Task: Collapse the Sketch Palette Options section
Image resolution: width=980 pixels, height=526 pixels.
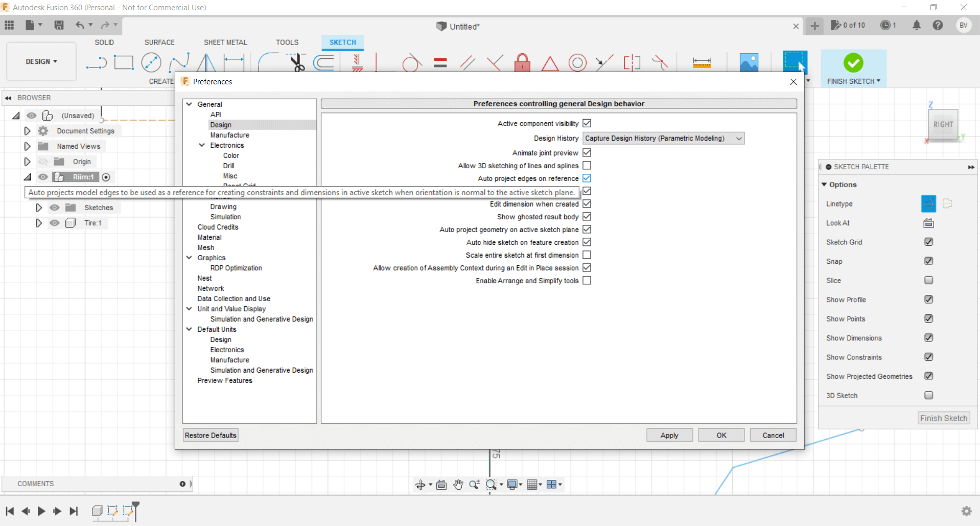Action: pos(824,185)
